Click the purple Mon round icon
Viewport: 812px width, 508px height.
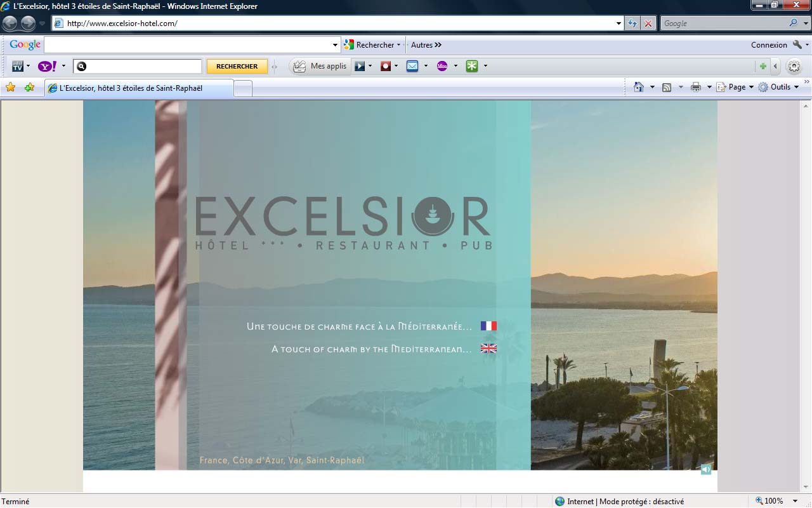443,66
